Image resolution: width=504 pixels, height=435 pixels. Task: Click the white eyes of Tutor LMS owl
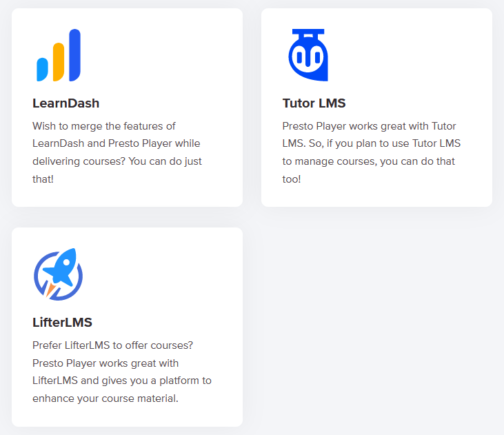pos(308,56)
